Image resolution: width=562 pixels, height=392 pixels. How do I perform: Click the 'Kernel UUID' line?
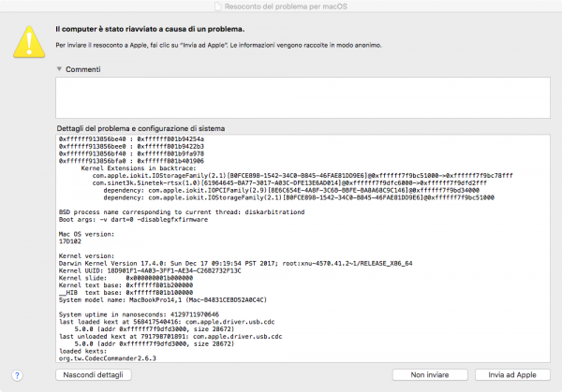coord(150,270)
